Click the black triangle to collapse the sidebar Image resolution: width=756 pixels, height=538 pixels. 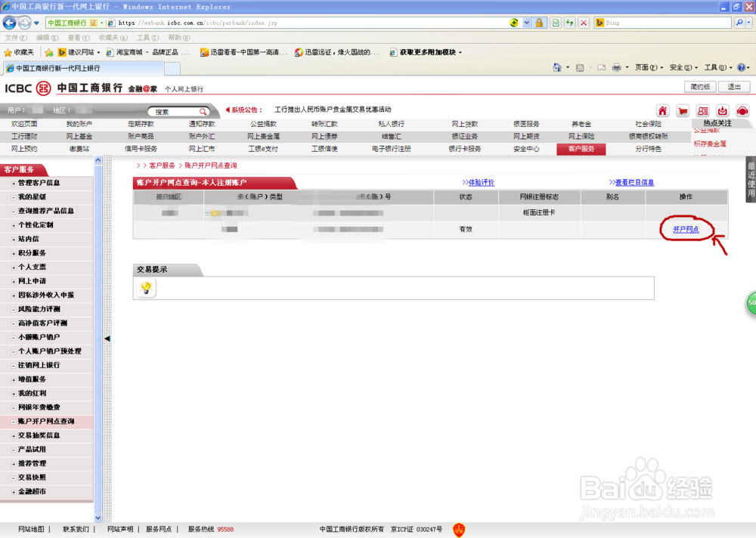107,339
